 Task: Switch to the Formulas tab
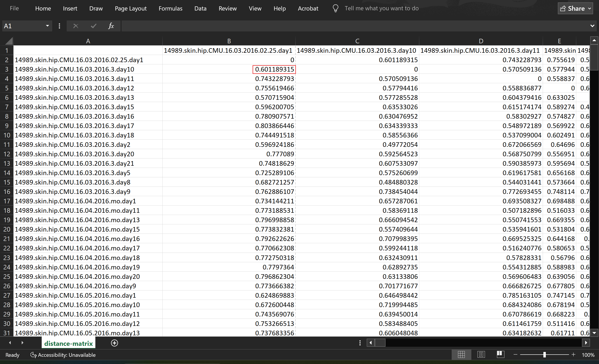point(170,8)
